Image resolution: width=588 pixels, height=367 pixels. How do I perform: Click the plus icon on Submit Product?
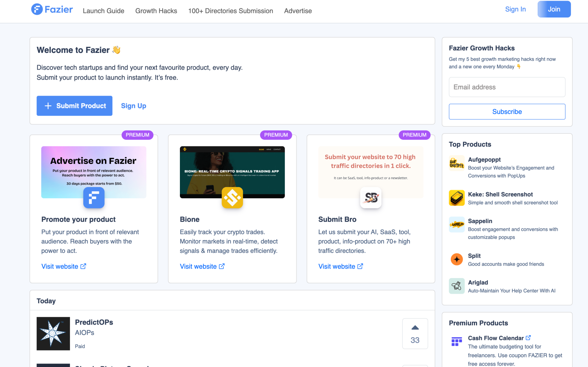[x=48, y=106]
